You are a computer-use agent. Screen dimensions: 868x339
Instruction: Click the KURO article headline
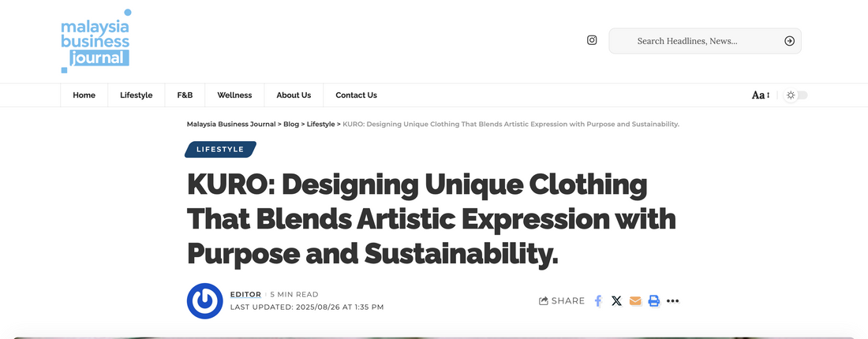(431, 219)
